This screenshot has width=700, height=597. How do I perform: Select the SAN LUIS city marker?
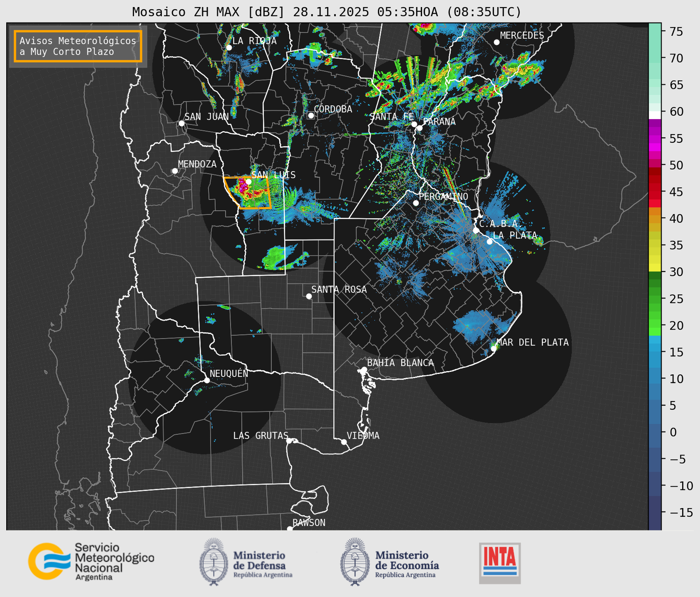point(248,181)
